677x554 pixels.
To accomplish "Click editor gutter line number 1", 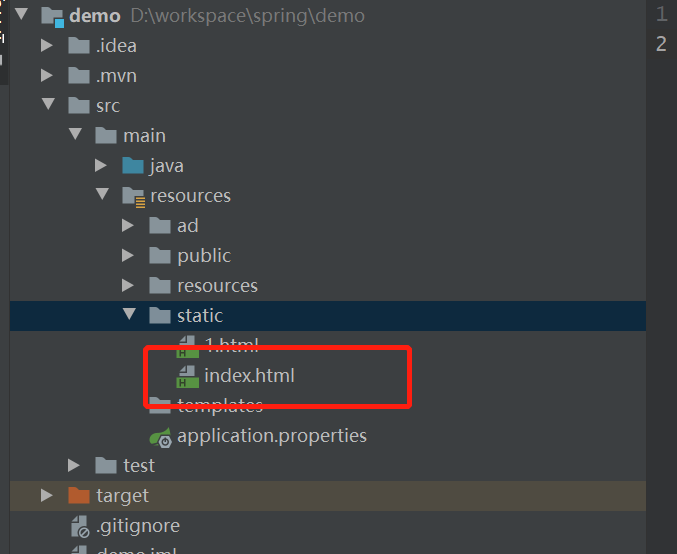I will pos(661,14).
